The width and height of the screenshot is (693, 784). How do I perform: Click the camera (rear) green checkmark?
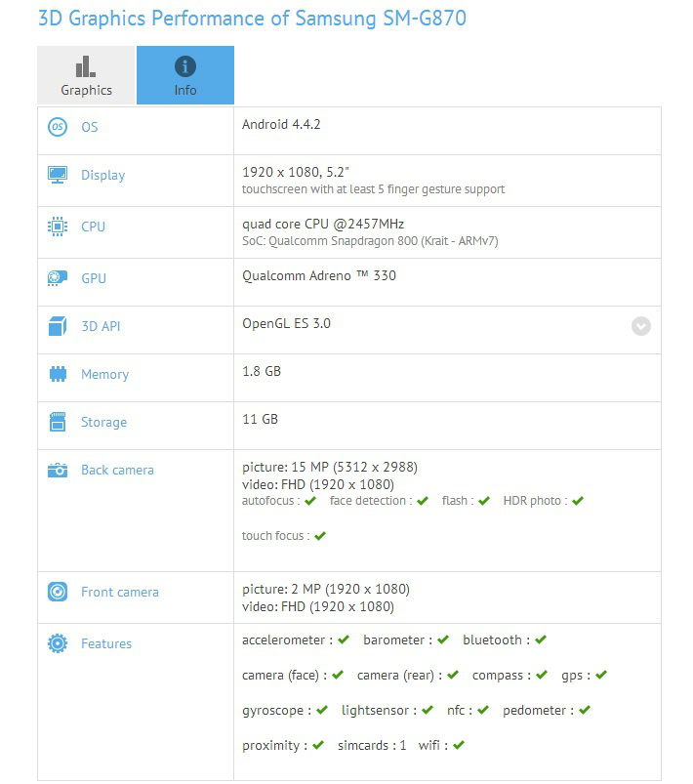point(453,675)
